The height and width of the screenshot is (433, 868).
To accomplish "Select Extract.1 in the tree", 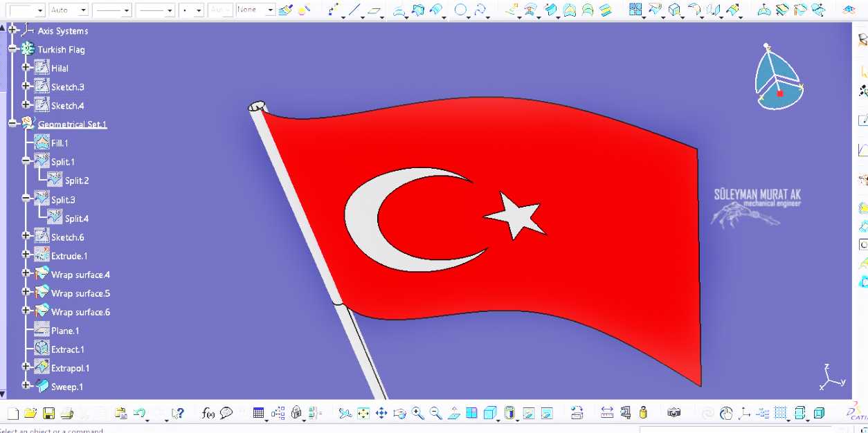I will tap(68, 349).
